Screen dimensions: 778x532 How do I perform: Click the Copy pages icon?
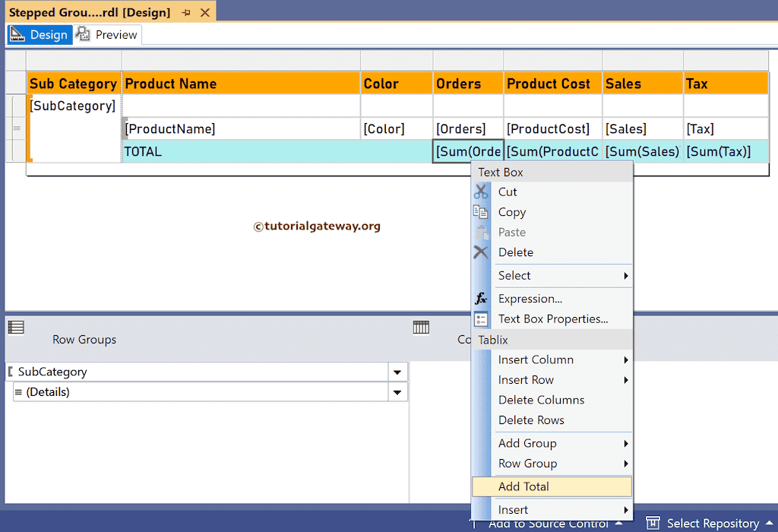click(x=481, y=212)
